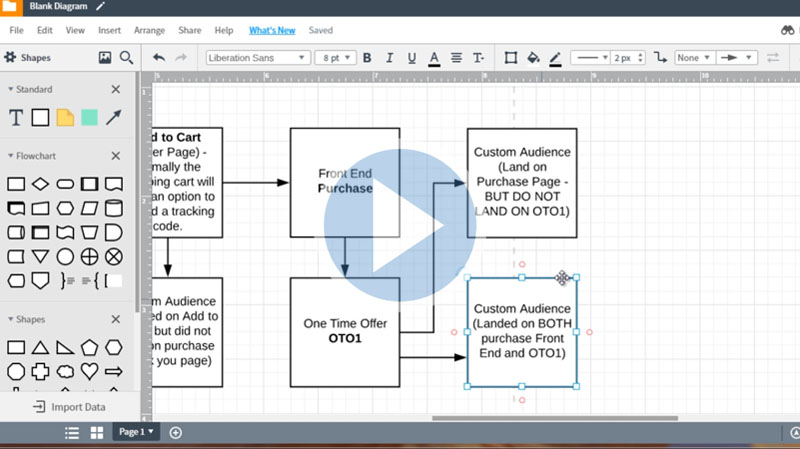Pick the yellow note shape
This screenshot has width=800, height=449.
coord(65,118)
